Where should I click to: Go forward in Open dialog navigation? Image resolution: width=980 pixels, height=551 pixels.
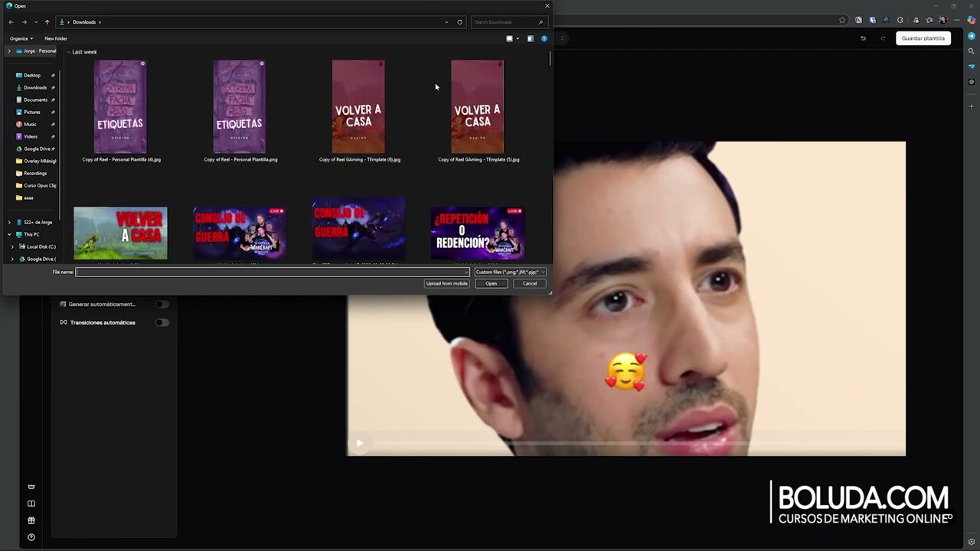(x=24, y=22)
